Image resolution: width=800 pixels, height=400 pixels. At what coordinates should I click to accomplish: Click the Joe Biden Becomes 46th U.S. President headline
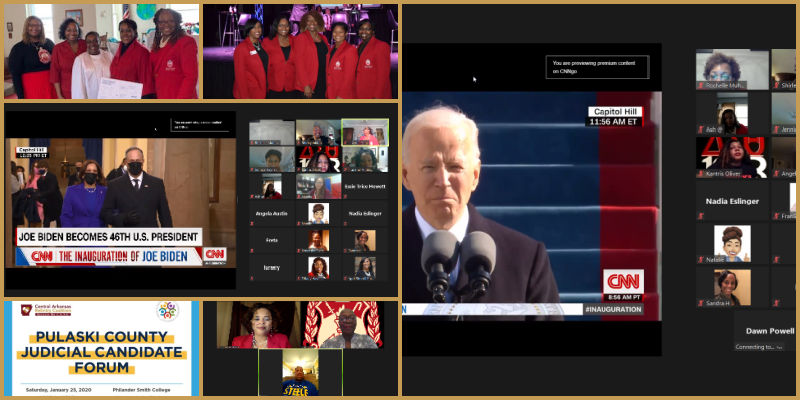click(108, 237)
